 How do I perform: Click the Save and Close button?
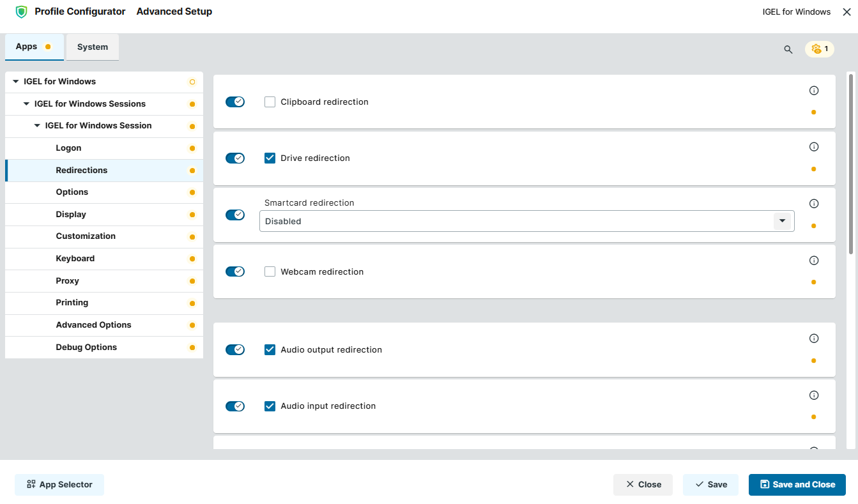[x=797, y=484]
